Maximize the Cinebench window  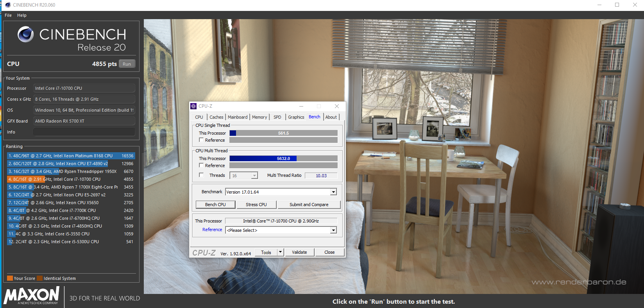coord(617,5)
